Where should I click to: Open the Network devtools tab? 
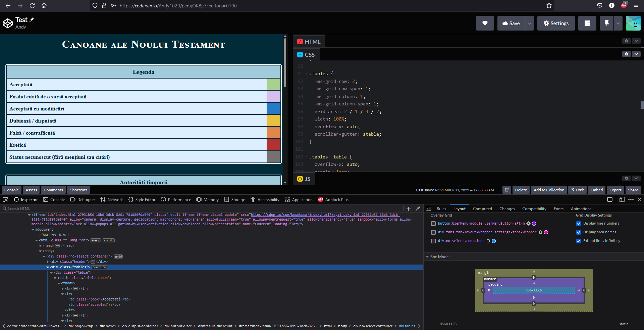click(x=112, y=199)
